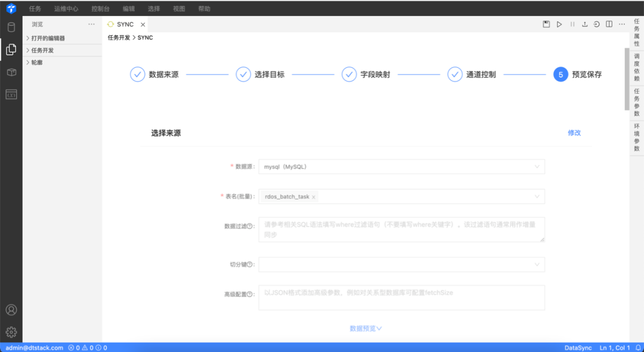The height and width of the screenshot is (352, 644).
Task: Open the function (x) icon in activity bar
Action: tap(11, 94)
